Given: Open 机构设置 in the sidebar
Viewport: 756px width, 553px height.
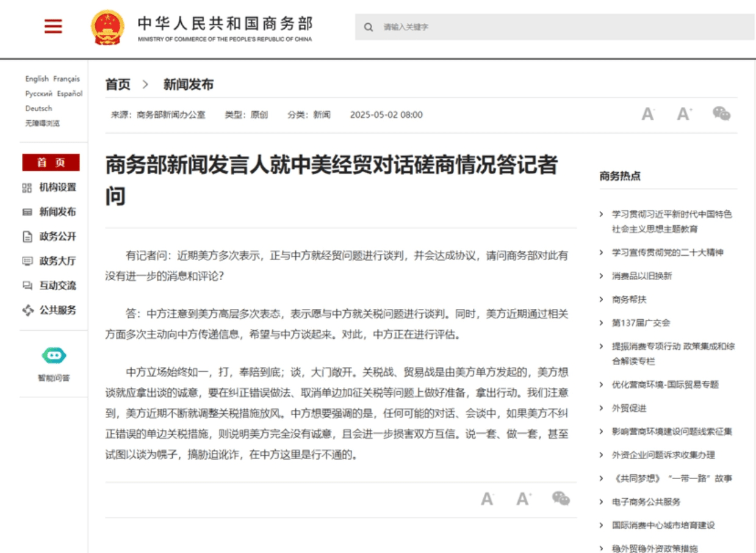Looking at the screenshot, I should tap(58, 187).
